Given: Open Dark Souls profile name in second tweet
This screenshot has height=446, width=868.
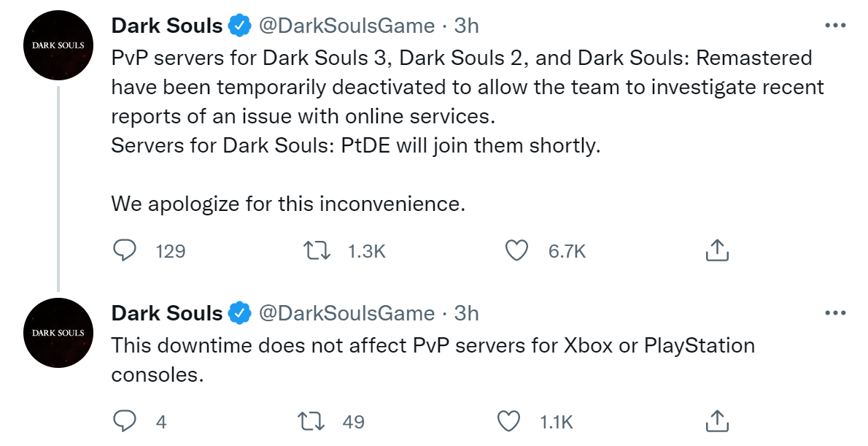Looking at the screenshot, I should point(167,314).
